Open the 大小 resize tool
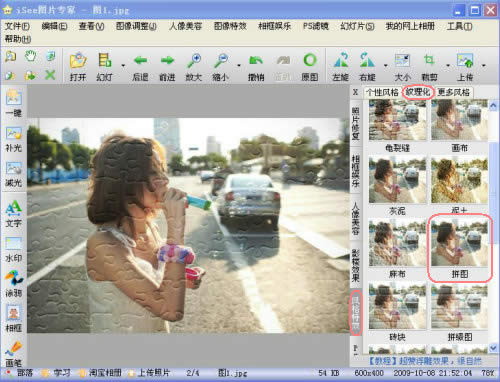Screen dimensions: 500x382 point(402,66)
